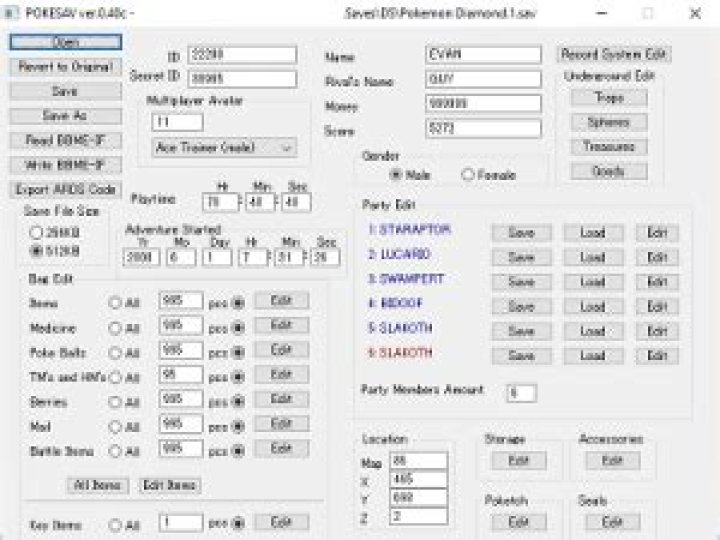Click the Adventure Started year field
The height and width of the screenshot is (540, 720).
141,257
